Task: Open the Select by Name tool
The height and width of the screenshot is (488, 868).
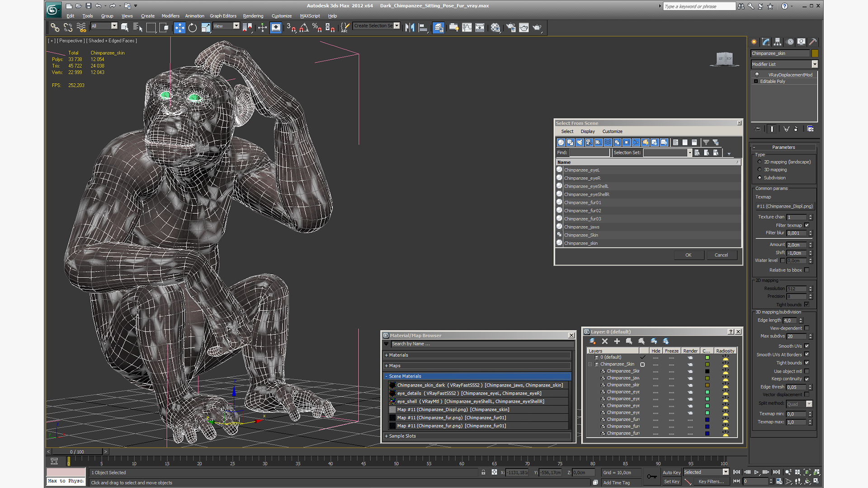Action: [138, 28]
